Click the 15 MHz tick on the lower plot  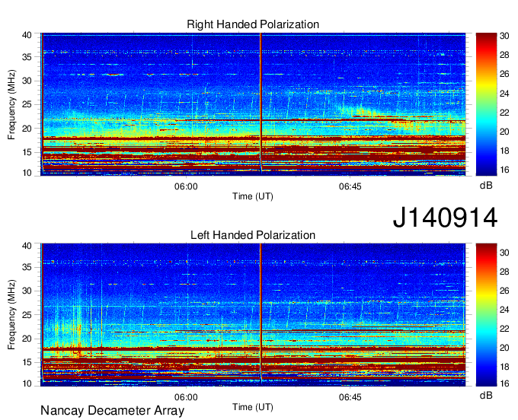click(27, 363)
